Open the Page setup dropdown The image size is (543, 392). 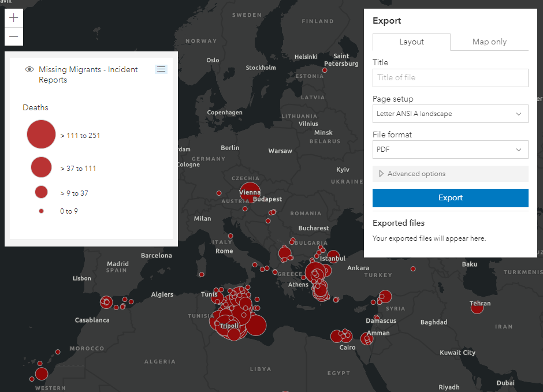pyautogui.click(x=450, y=114)
